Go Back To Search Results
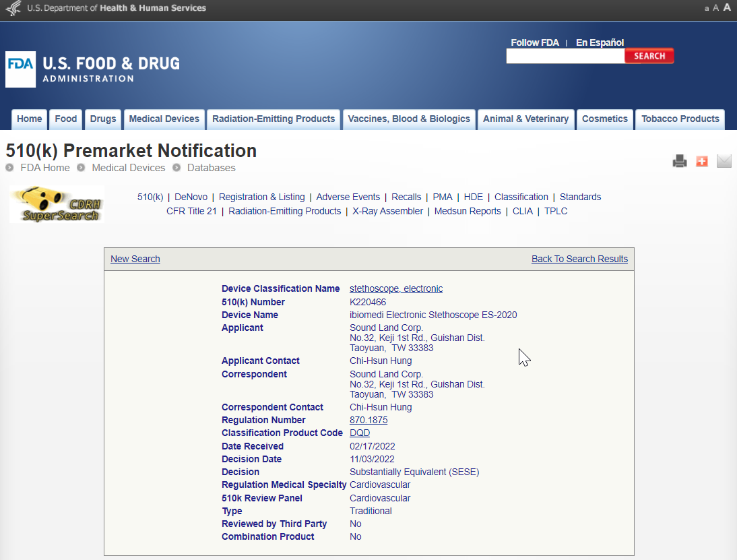The height and width of the screenshot is (560, 737). coord(579,259)
